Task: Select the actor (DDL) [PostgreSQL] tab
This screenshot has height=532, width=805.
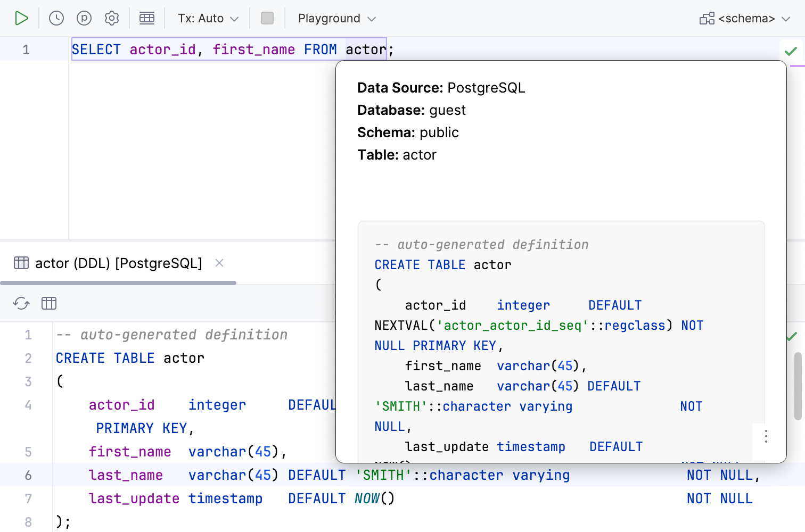Action: [x=118, y=263]
